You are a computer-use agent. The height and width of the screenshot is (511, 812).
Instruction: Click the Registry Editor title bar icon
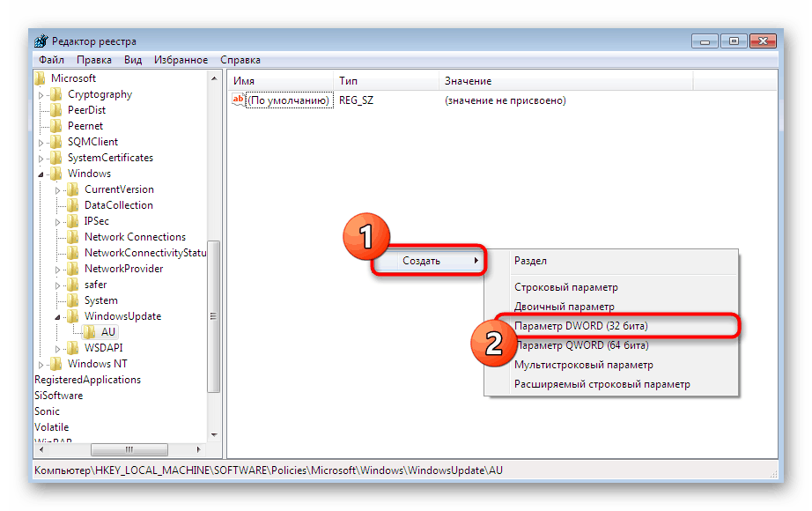(41, 41)
